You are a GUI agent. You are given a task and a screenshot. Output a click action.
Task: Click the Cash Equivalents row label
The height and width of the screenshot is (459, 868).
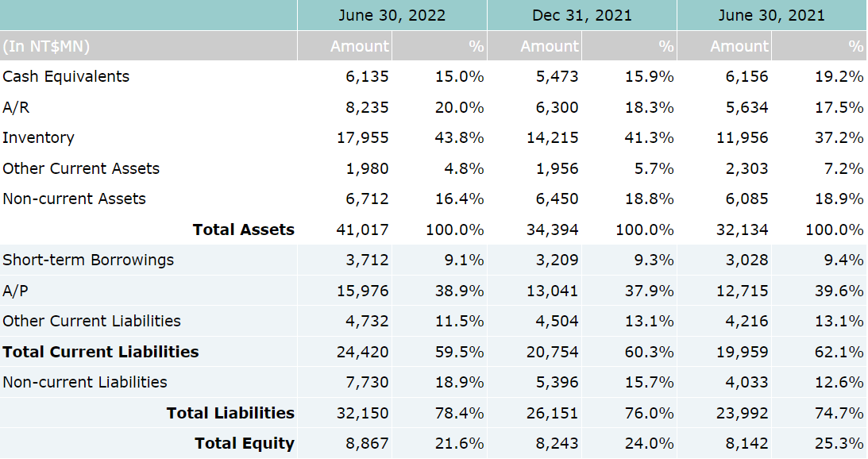tap(66, 76)
